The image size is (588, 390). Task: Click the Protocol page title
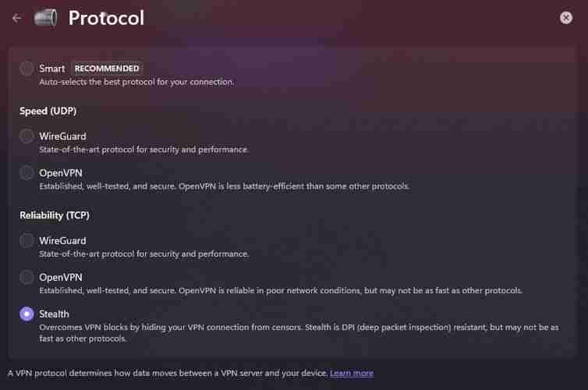point(106,18)
